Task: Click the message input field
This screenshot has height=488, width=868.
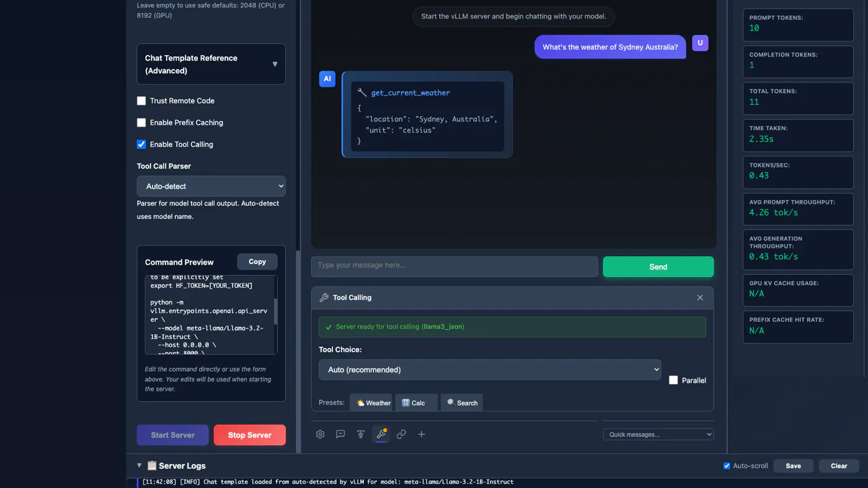Action: coord(454,266)
